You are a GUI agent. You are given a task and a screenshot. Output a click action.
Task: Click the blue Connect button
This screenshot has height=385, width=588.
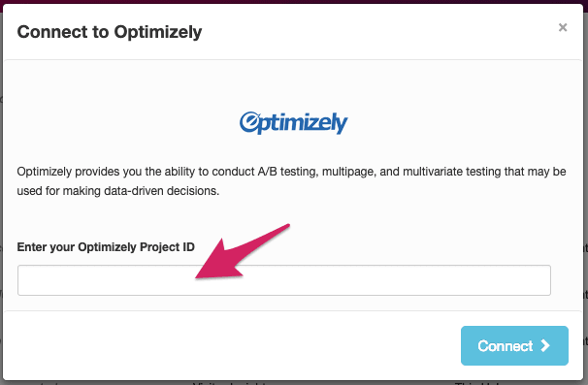(x=514, y=345)
